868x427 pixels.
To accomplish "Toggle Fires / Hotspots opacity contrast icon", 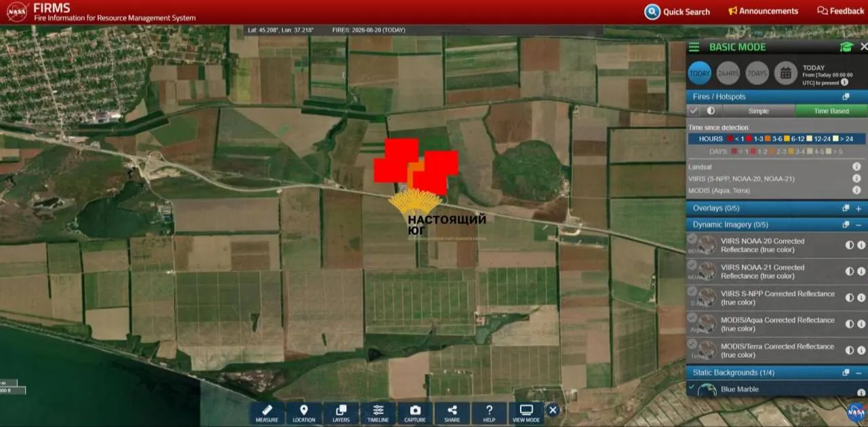I will (x=711, y=111).
